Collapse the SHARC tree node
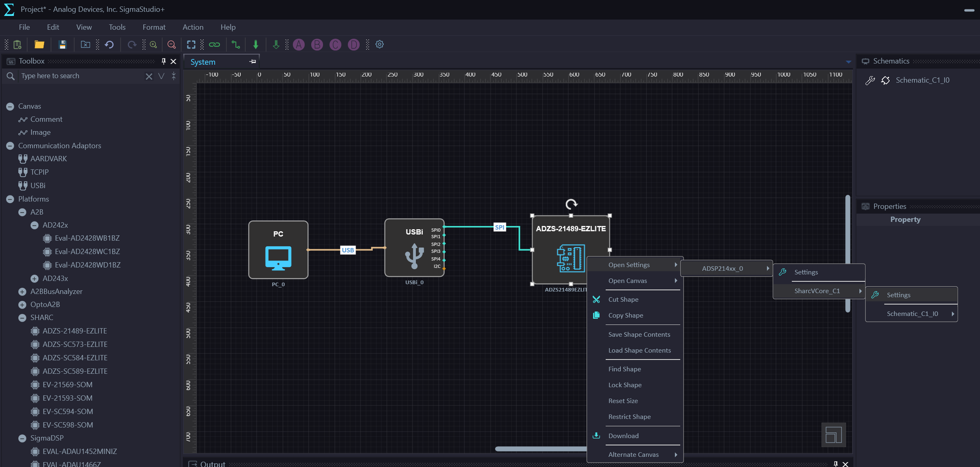 22,318
